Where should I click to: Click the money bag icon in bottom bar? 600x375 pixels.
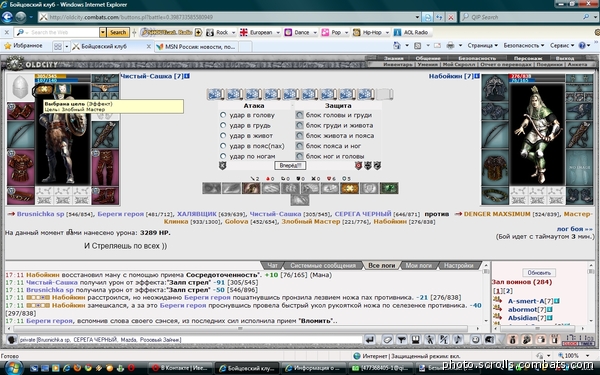point(513,340)
